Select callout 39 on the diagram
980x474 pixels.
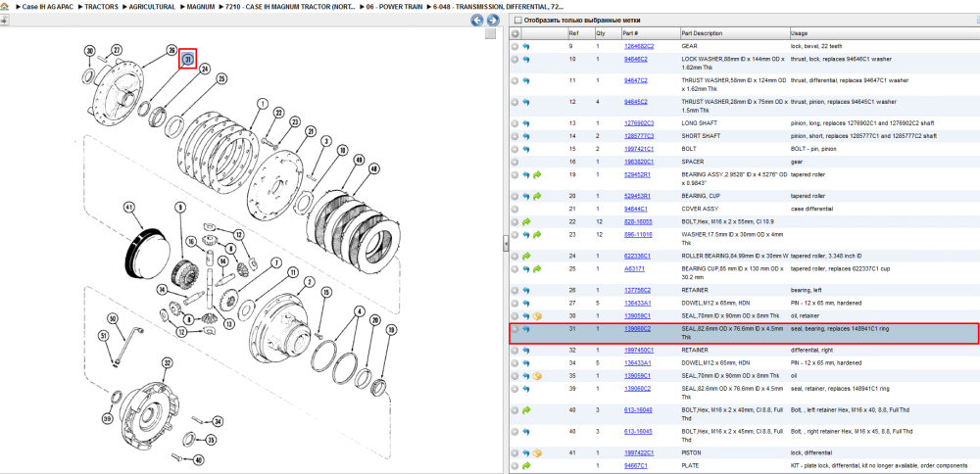click(x=108, y=417)
